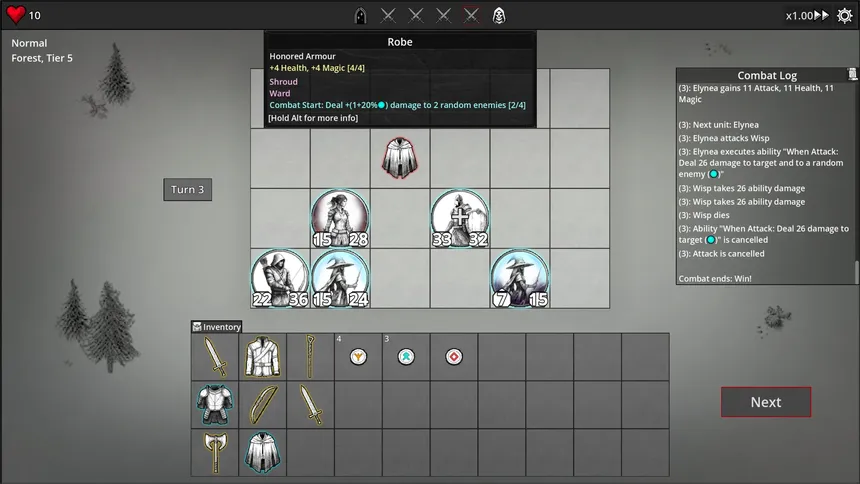This screenshot has width=860, height=484.
Task: Click log line 'Wisp dies'
Action: coord(704,215)
